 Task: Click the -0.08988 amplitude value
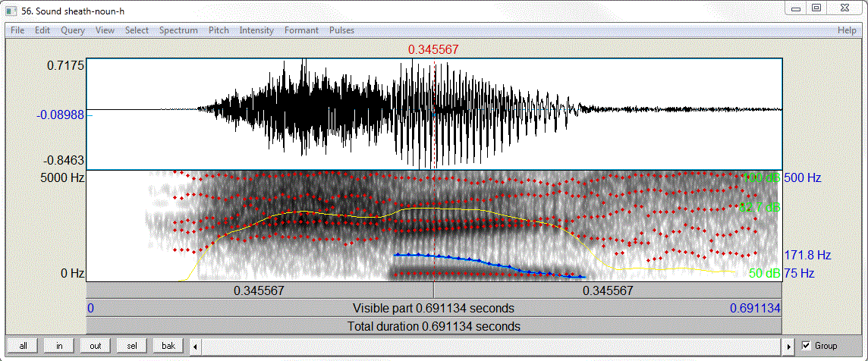pos(61,115)
